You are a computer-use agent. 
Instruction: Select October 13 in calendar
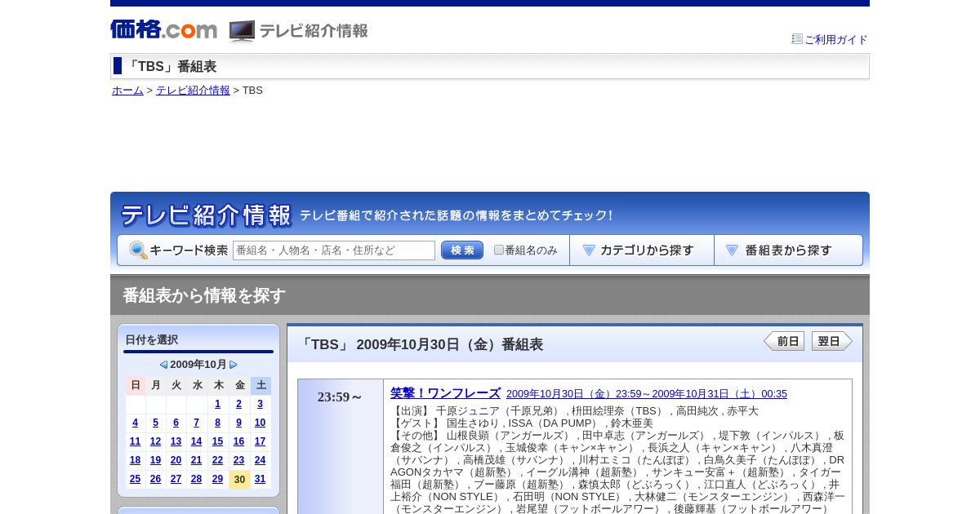point(176,441)
